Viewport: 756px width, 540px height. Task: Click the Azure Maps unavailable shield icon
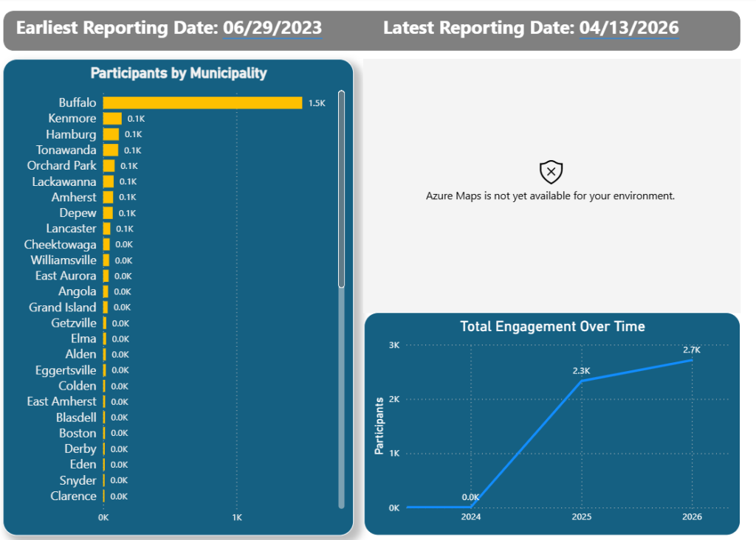click(x=551, y=172)
